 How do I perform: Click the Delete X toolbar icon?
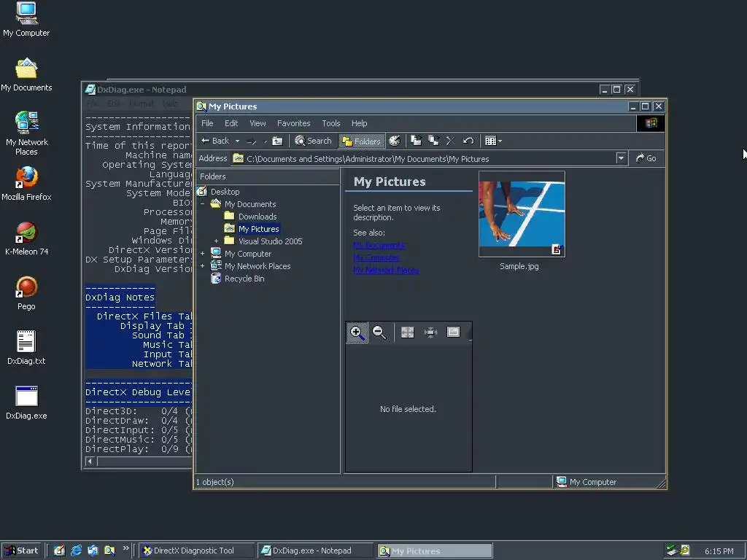(x=451, y=141)
